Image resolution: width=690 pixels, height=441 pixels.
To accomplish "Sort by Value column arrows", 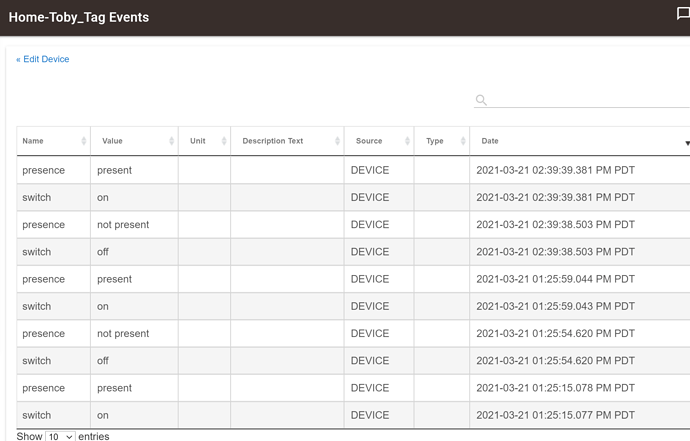I will pos(172,142).
